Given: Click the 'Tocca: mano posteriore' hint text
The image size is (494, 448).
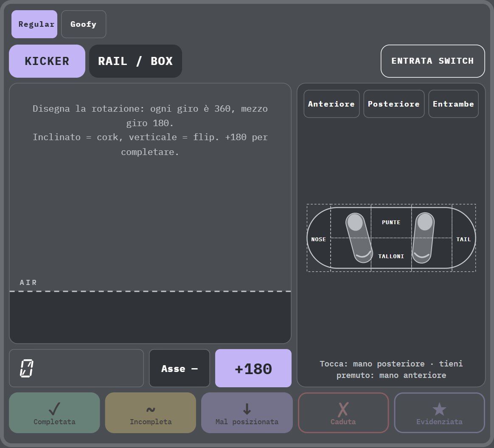Looking at the screenshot, I should point(391,369).
